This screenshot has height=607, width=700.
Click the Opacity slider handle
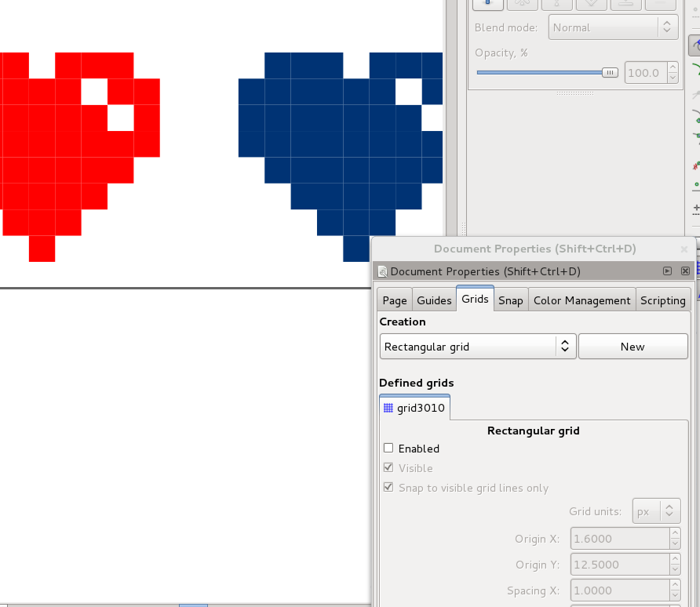coord(610,73)
